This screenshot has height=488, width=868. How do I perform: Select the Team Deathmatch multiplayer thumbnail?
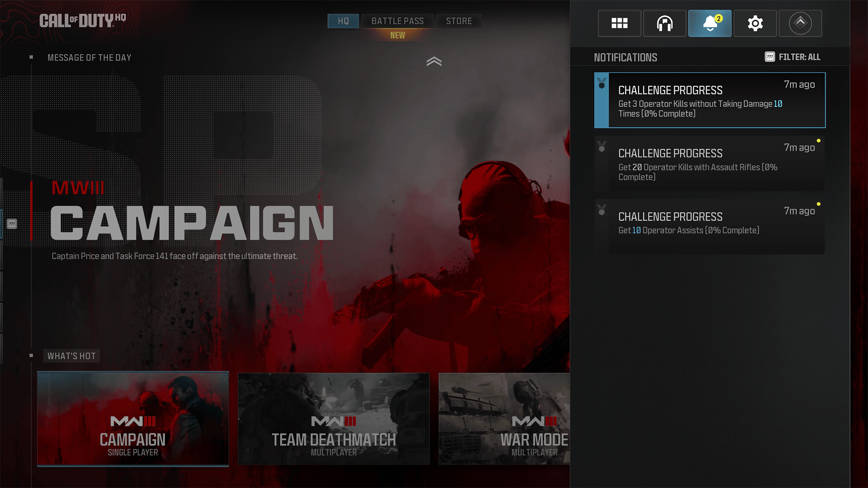coord(333,419)
